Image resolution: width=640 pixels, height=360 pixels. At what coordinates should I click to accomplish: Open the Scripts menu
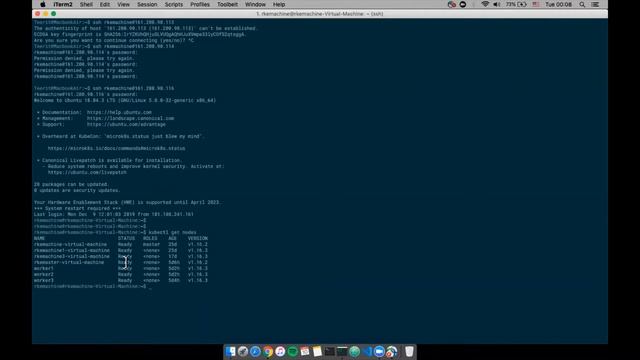pos(173,4)
